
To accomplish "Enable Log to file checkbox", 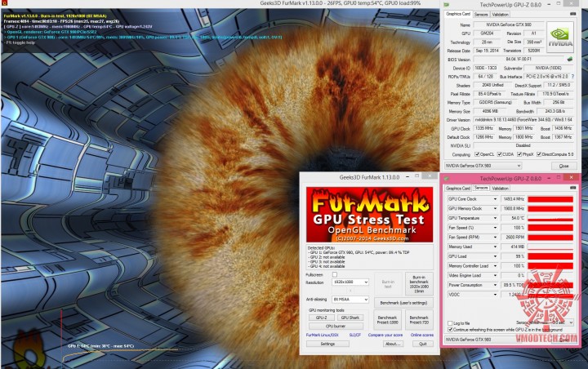I will [450, 323].
